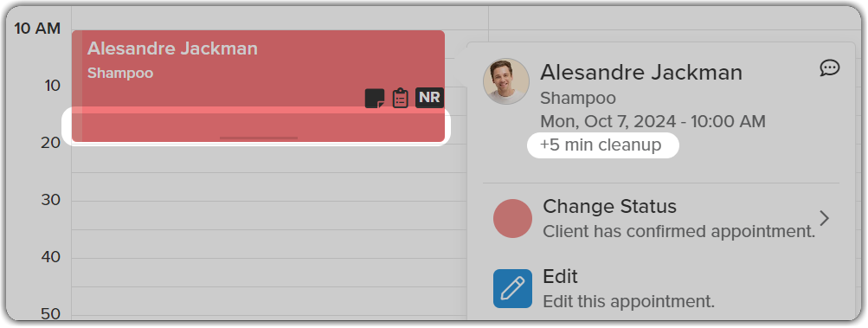Image resolution: width=868 pixels, height=328 pixels.
Task: Click the client name in the popup
Action: (641, 73)
